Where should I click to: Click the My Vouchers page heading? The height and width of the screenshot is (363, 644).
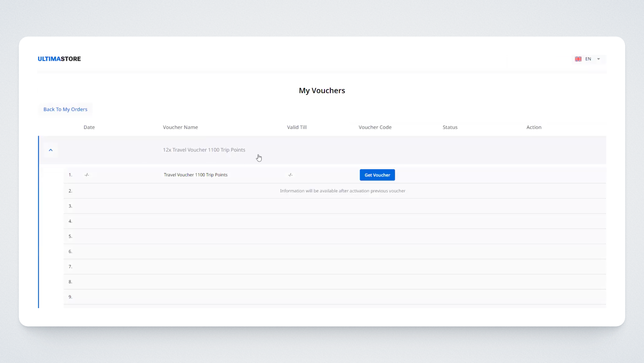(322, 90)
